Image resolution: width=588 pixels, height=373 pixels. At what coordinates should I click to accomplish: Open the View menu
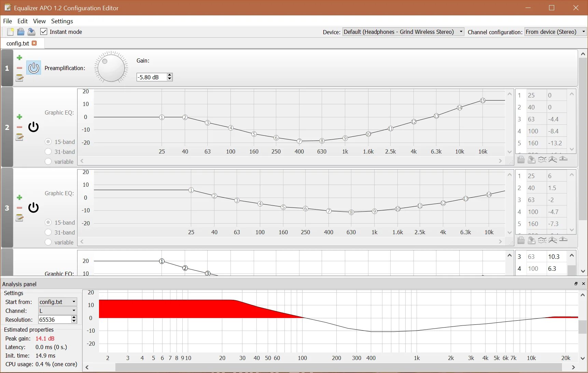(39, 21)
